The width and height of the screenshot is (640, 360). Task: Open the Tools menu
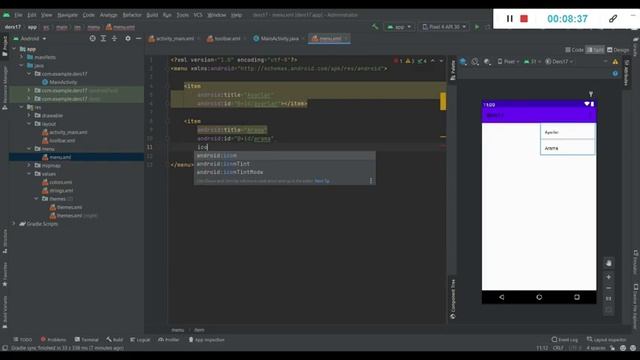(x=182, y=15)
